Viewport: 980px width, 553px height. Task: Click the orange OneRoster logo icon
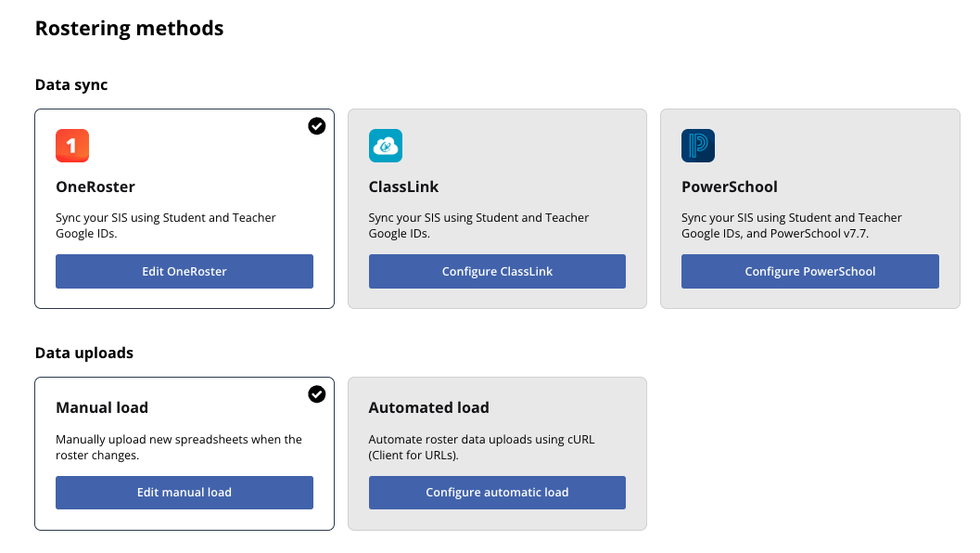click(x=72, y=146)
